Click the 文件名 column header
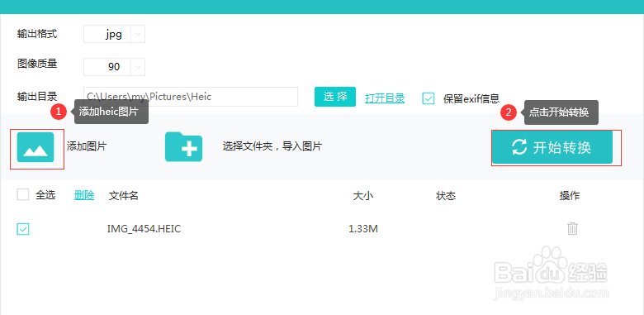 point(124,196)
